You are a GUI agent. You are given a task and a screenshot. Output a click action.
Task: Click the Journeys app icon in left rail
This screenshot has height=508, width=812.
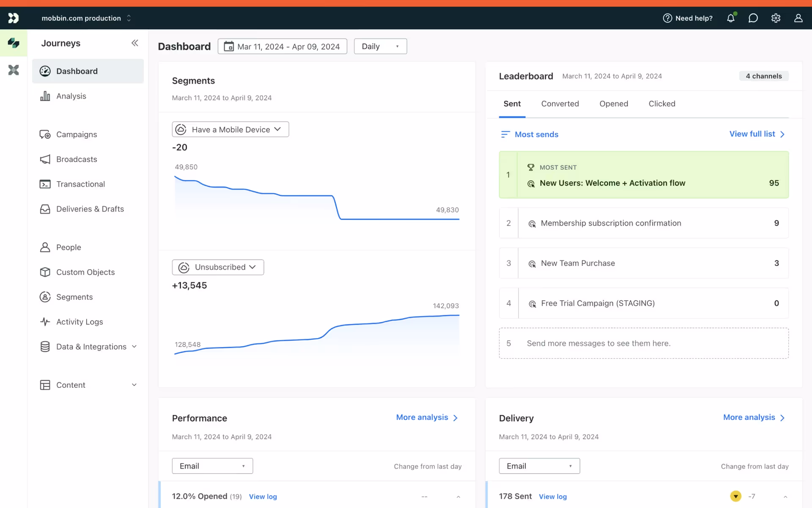click(x=14, y=43)
